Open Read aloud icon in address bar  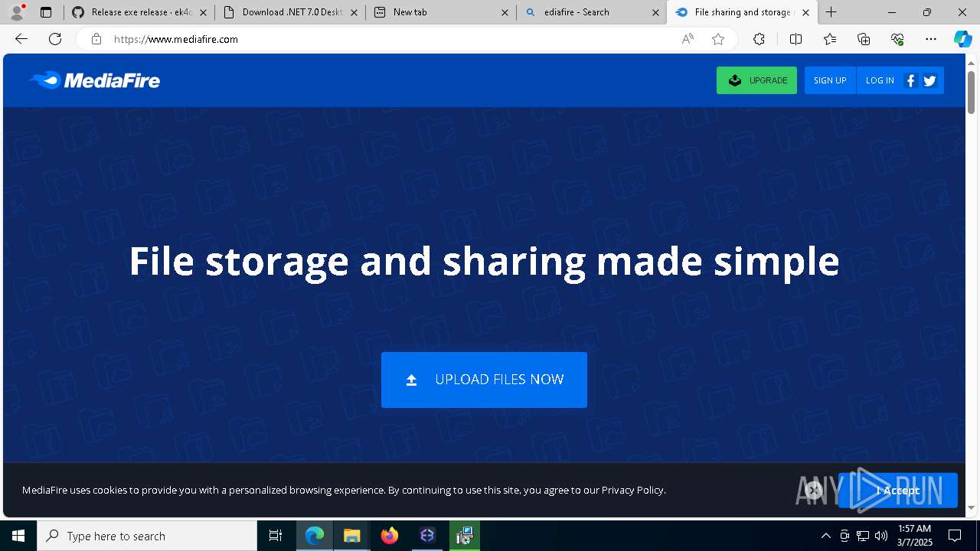click(688, 39)
